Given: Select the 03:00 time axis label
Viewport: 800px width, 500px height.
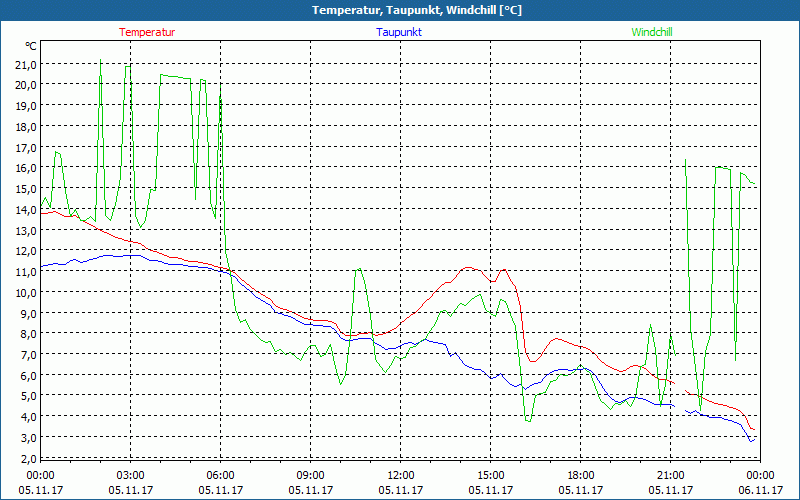Looking at the screenshot, I should click(x=131, y=475).
